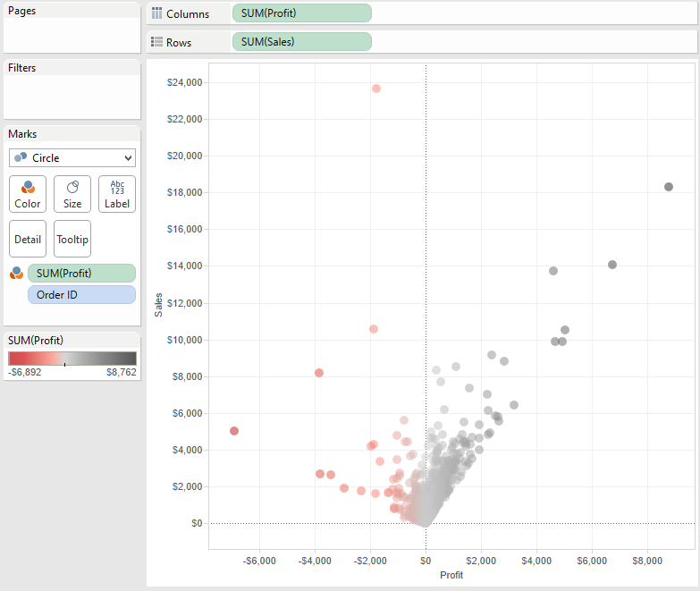The width and height of the screenshot is (700, 591).
Task: Select the topmost pink mark near $24,000 sales
Action: [x=376, y=89]
